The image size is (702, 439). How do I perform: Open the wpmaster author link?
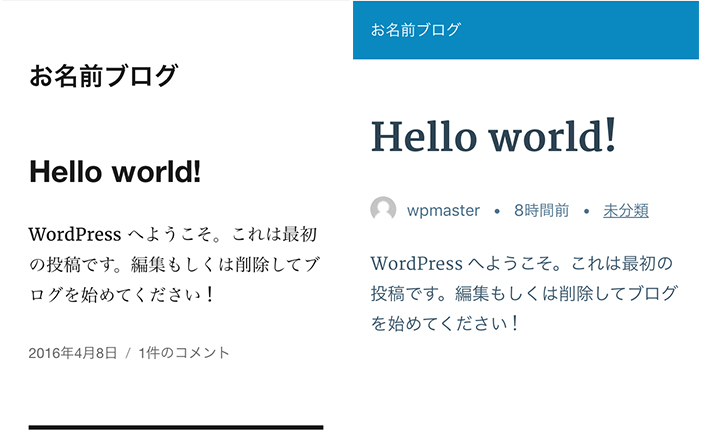click(443, 210)
